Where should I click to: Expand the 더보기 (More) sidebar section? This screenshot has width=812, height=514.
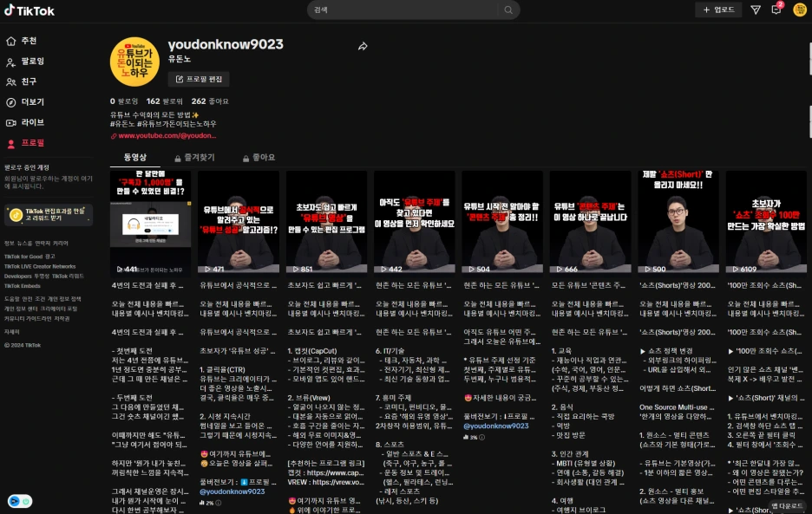pyautogui.click(x=31, y=102)
